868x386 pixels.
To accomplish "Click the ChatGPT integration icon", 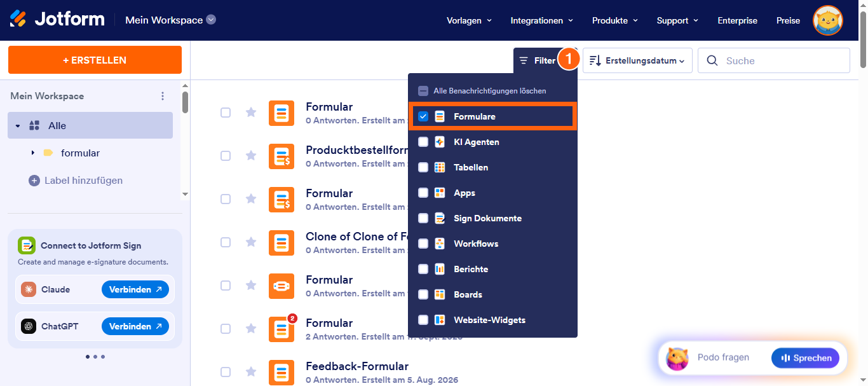I will coord(29,326).
